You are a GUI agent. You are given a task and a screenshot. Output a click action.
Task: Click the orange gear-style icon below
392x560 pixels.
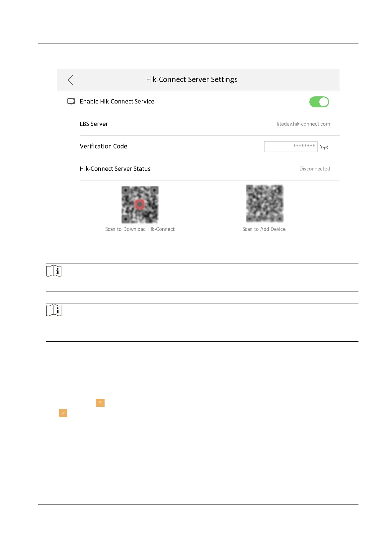point(63,413)
